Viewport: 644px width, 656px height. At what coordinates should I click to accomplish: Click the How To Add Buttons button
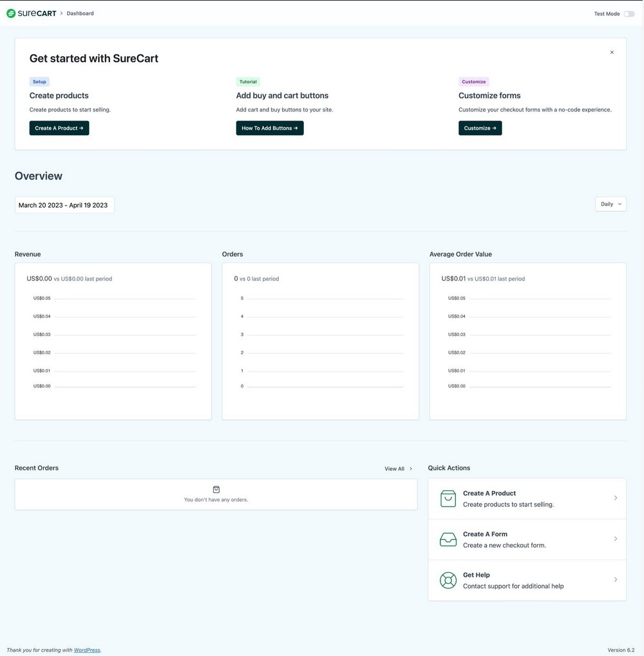coord(269,128)
